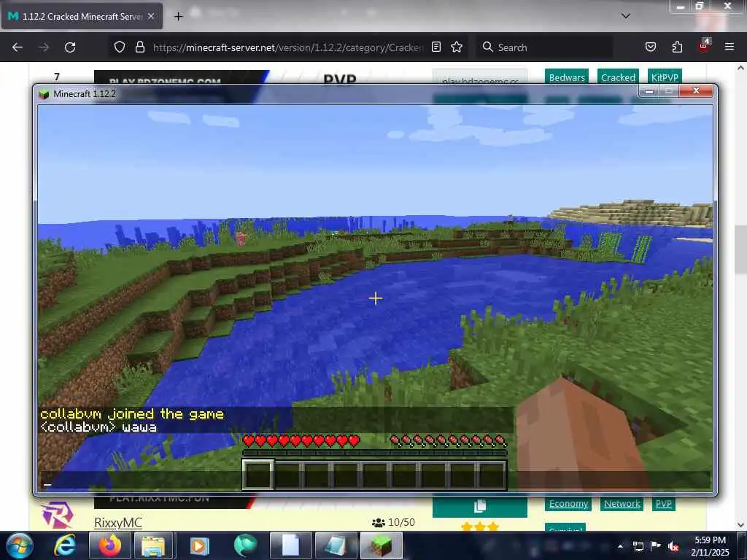Click the browser page vertical scrollbar
This screenshot has width=747, height=560.
pyautogui.click(x=740, y=249)
